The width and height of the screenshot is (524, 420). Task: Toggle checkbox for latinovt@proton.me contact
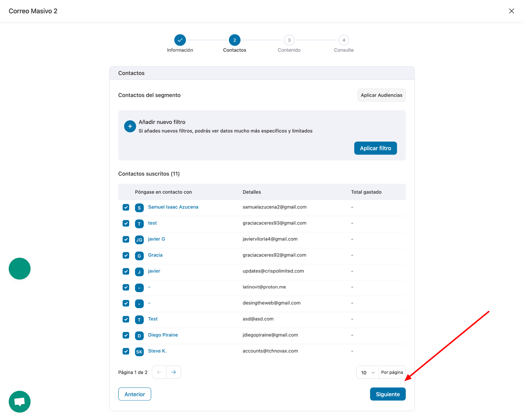(126, 287)
